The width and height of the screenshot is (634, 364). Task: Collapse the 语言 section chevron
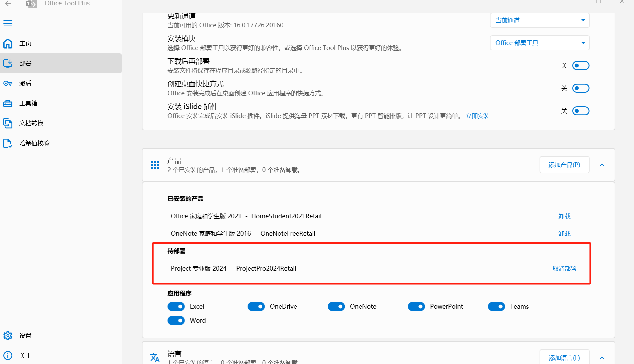click(602, 358)
